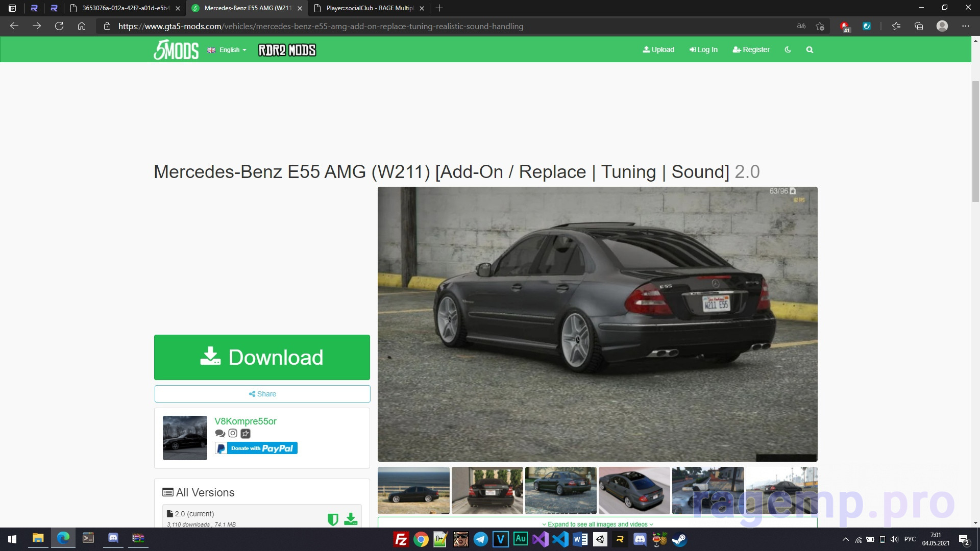Click the page vertical scrollbar thumb
980x551 pixels.
point(975,141)
